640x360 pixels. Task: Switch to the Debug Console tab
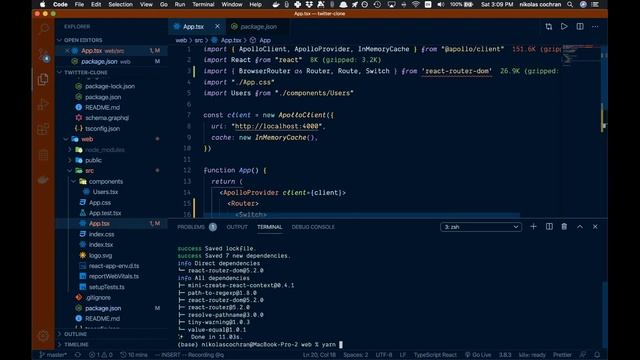313,227
